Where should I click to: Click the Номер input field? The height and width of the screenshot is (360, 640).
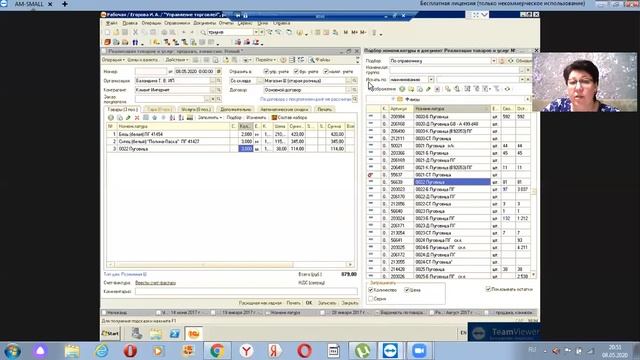151,71
